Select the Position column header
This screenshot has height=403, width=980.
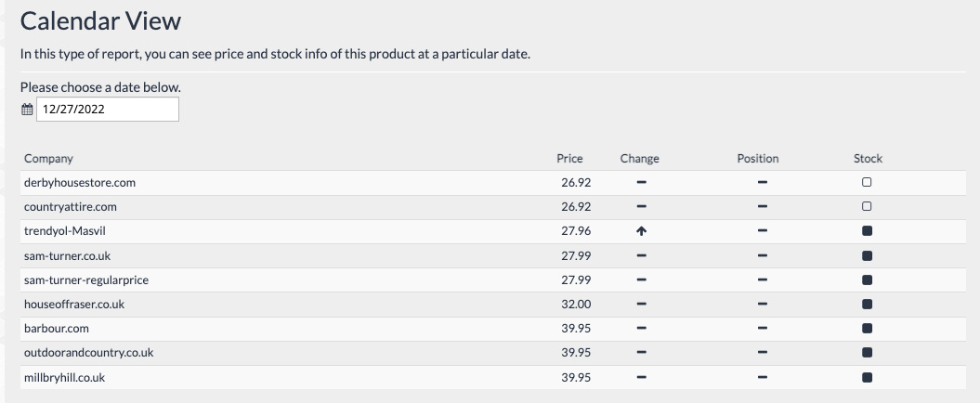[758, 159]
